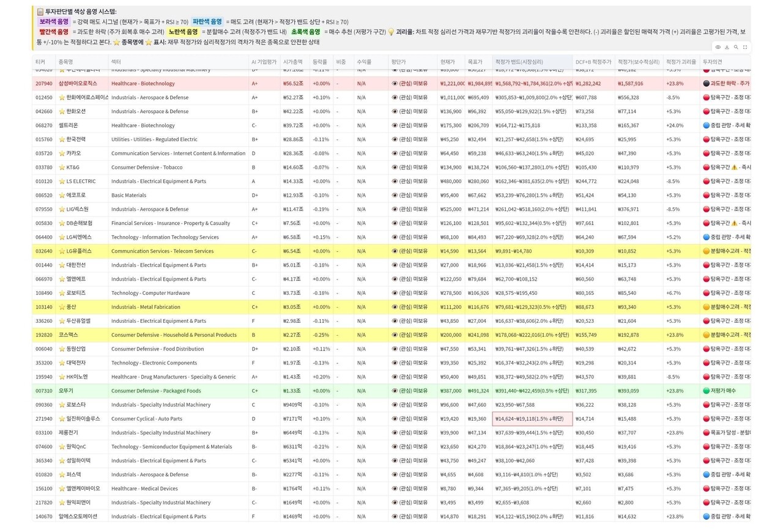Click the green 초록색 음영 legend swatch

click(x=305, y=32)
